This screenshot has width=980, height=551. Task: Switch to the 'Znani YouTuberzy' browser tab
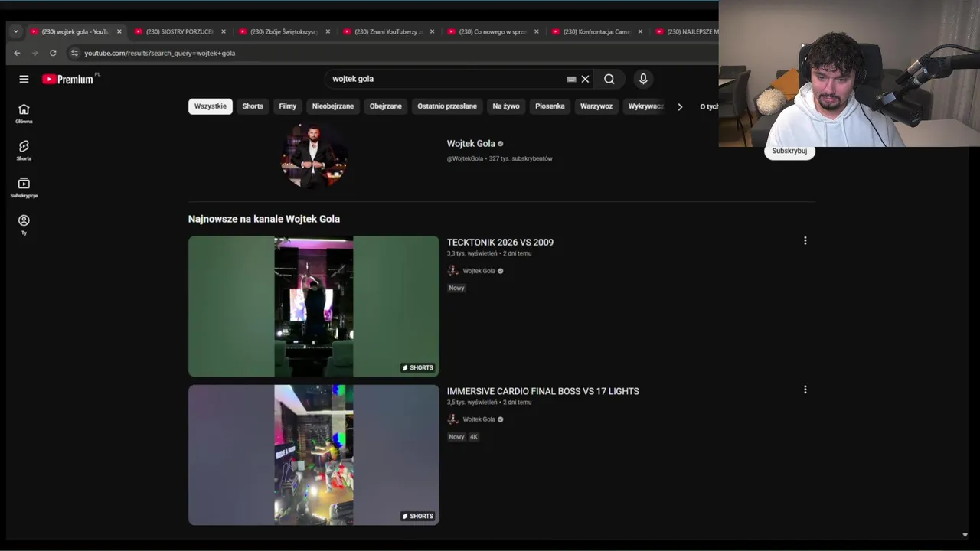387,31
